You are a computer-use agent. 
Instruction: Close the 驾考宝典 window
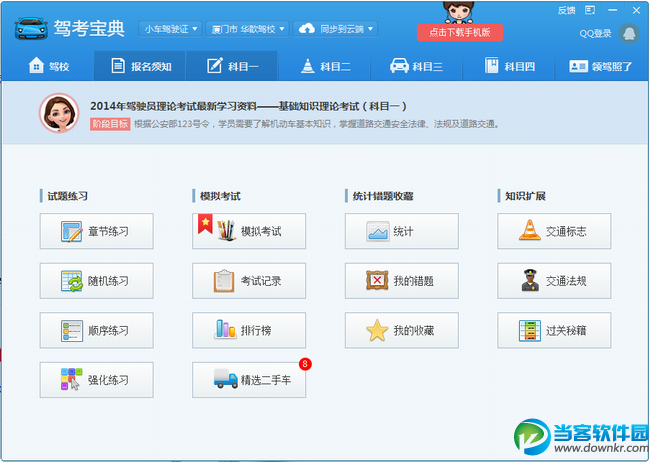(x=636, y=10)
